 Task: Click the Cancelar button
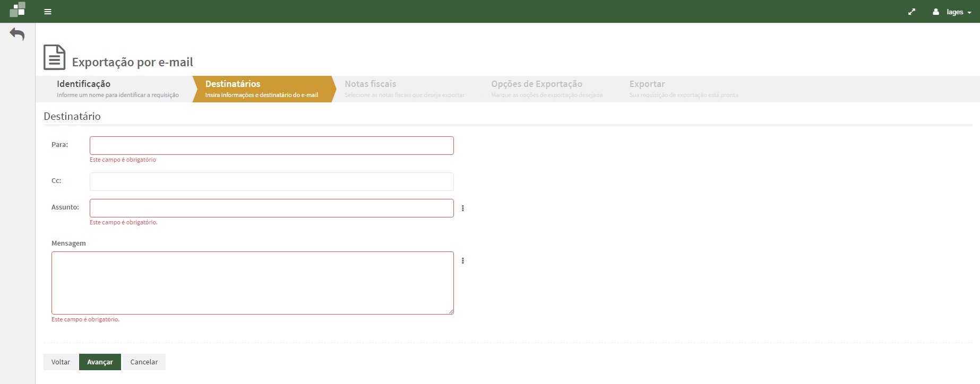click(x=144, y=362)
